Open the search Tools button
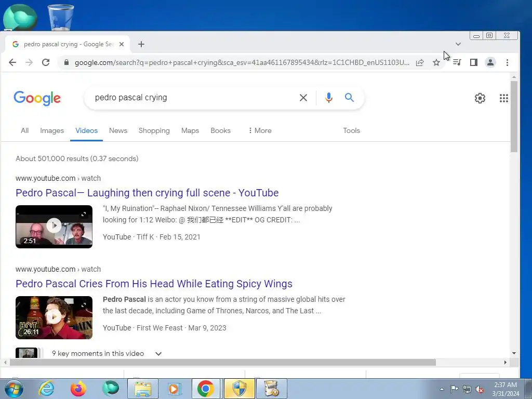 tap(351, 130)
